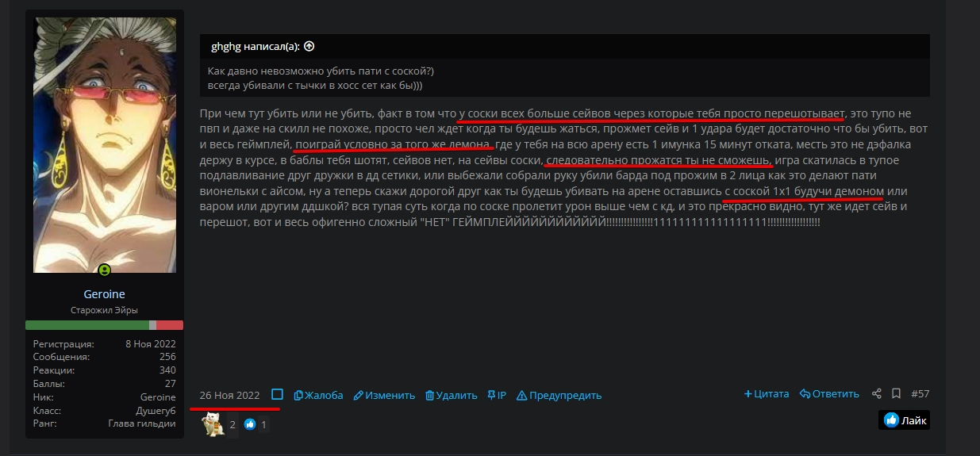Edit the post via Изменить
The image size is (980, 456).
pyautogui.click(x=384, y=395)
